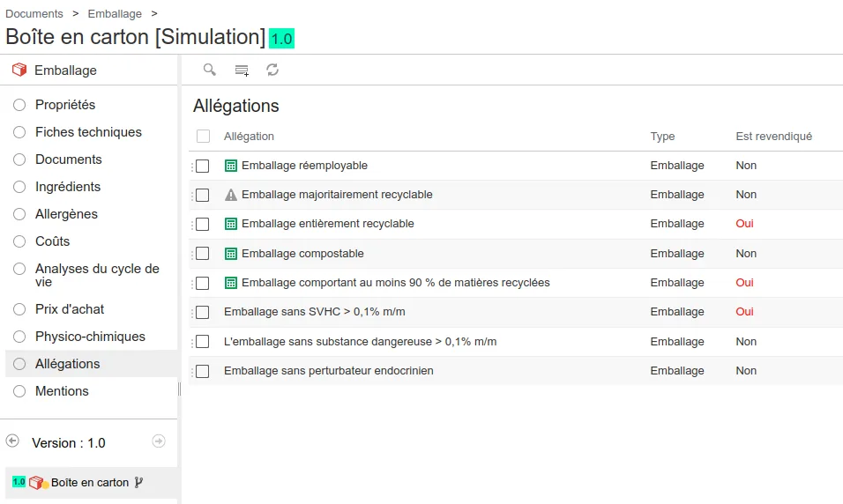
Task: Open the Propriétés section
Action: pos(65,105)
